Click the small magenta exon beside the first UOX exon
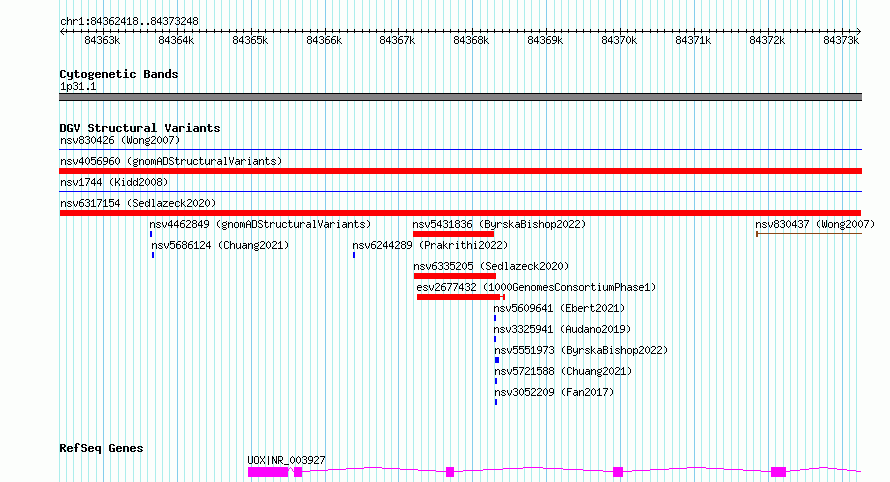This screenshot has height=482, width=890. click(298, 472)
